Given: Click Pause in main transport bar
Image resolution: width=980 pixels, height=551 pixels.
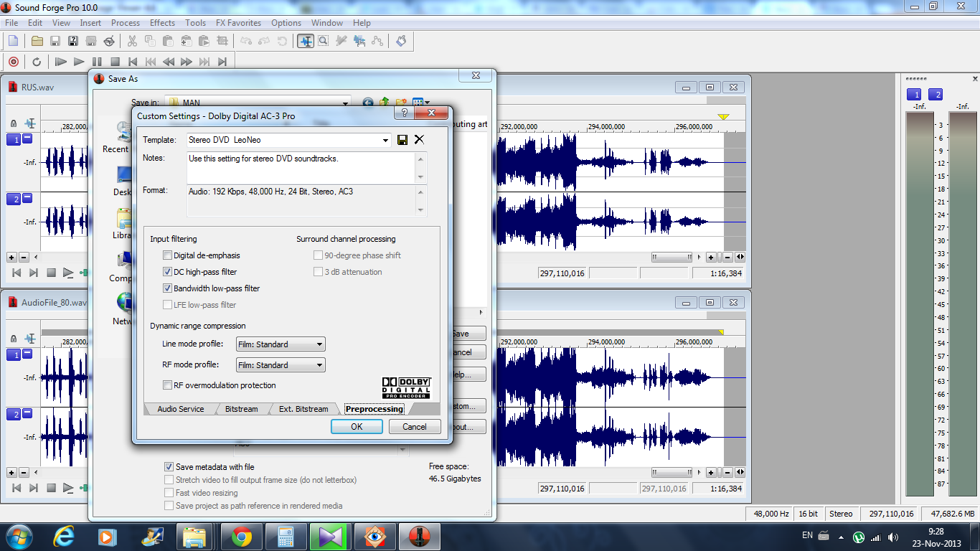Looking at the screenshot, I should [x=97, y=62].
